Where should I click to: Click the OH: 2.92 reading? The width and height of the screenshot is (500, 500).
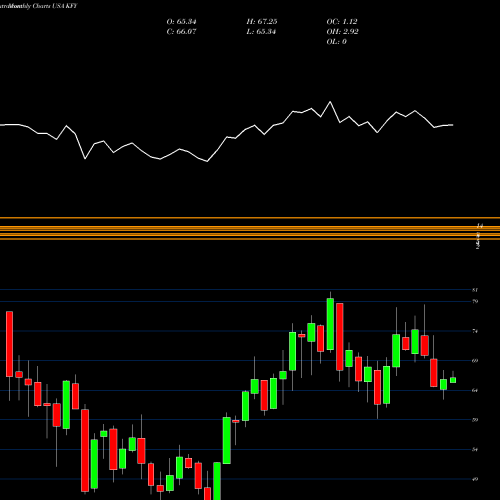point(342,32)
